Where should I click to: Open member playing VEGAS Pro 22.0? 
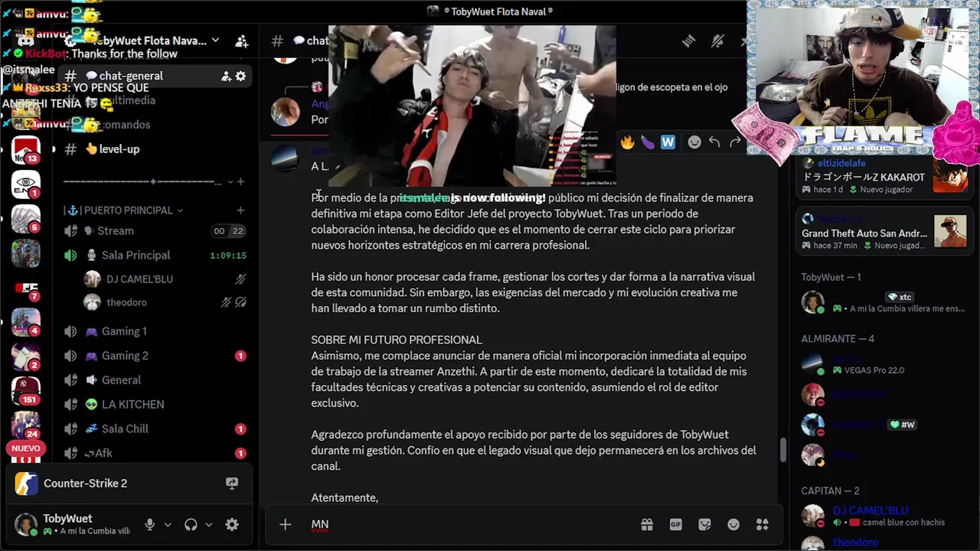[884, 364]
